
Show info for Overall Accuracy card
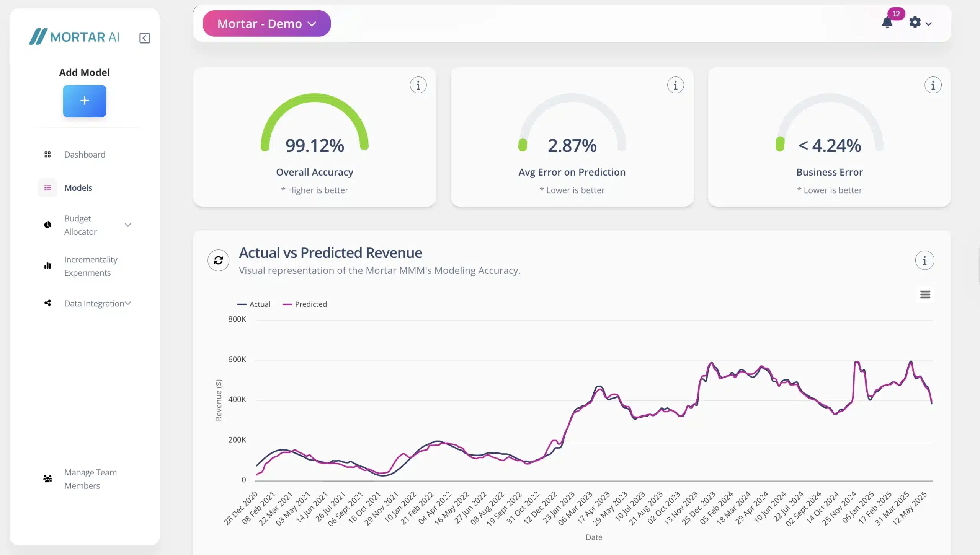click(x=418, y=85)
